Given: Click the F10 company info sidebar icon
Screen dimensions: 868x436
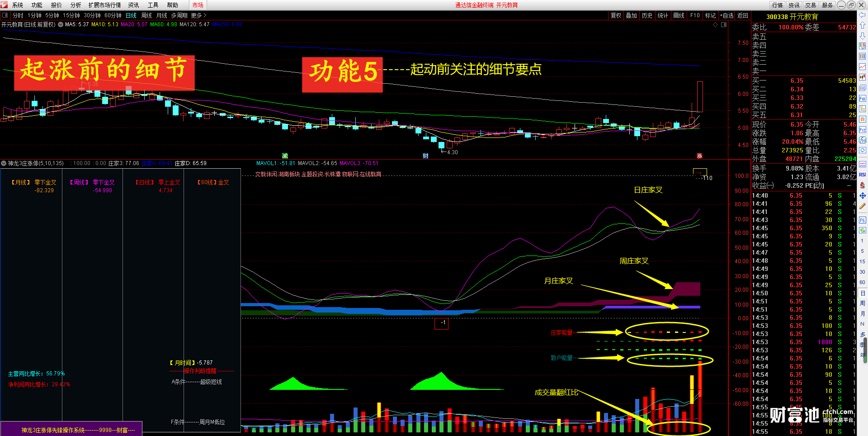Looking at the screenshot, I should click(x=863, y=98).
